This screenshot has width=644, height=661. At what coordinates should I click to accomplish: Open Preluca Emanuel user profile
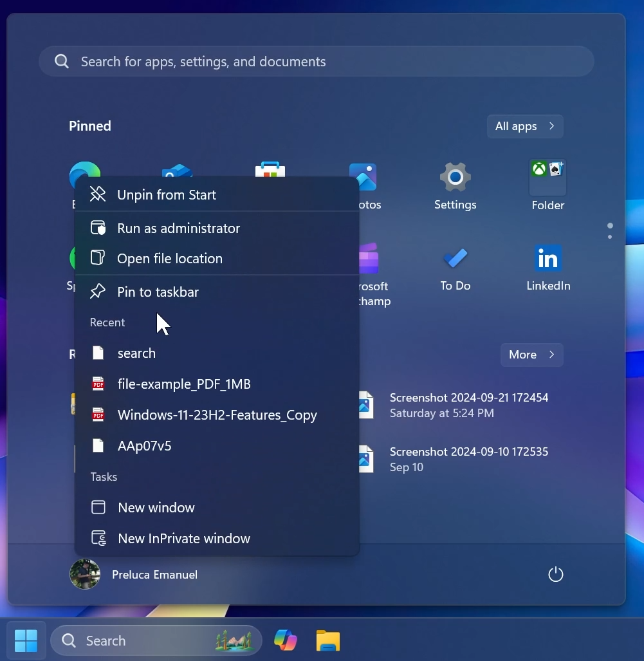point(134,574)
